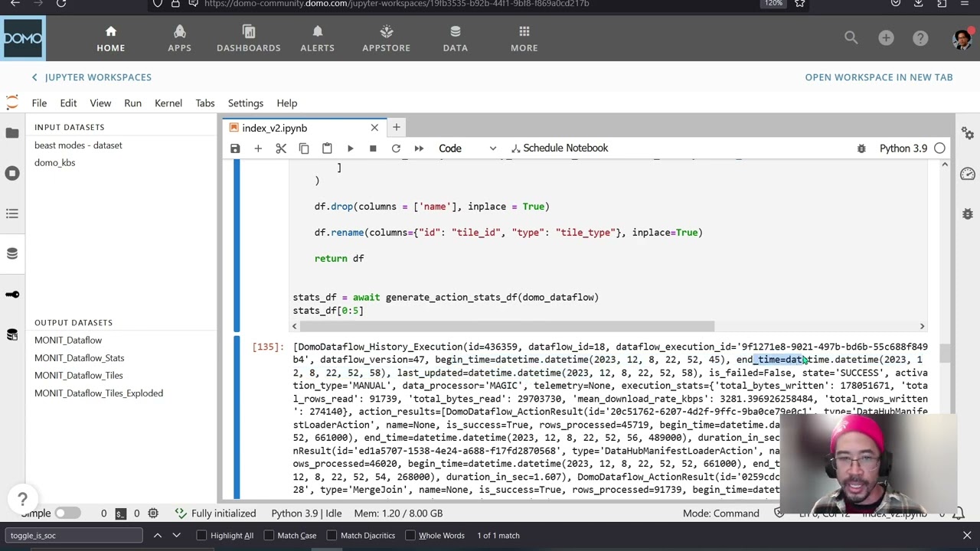Open debugger panel bug icon in right sidebar
The image size is (980, 551).
[x=968, y=214]
